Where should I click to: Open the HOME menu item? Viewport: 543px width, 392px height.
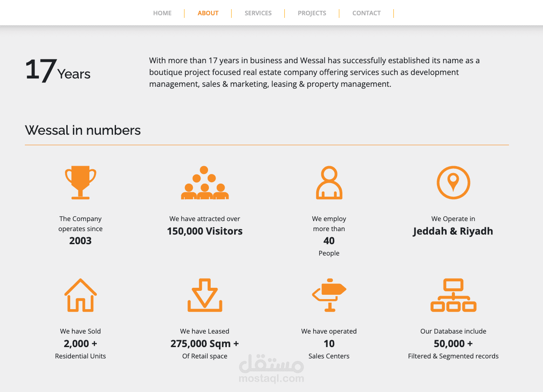click(x=162, y=13)
